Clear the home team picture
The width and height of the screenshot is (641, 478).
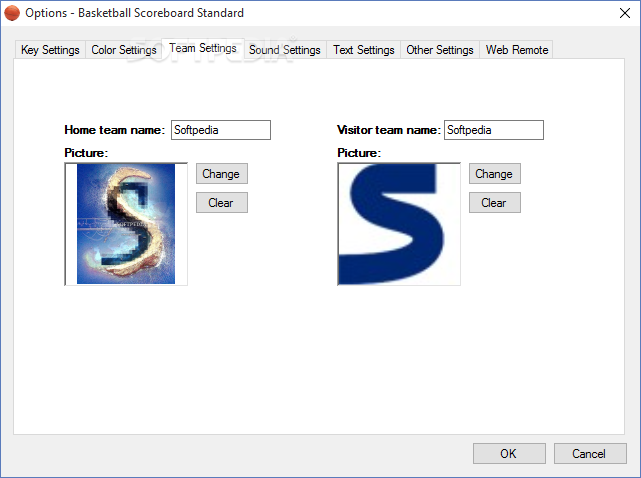coord(222,203)
